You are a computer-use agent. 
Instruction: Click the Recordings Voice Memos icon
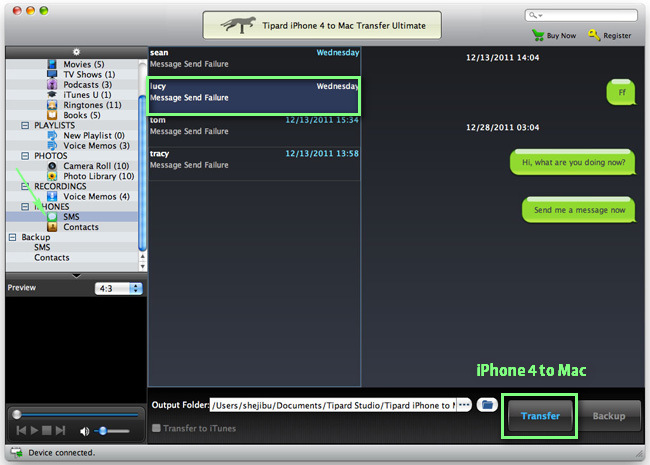pos(52,196)
